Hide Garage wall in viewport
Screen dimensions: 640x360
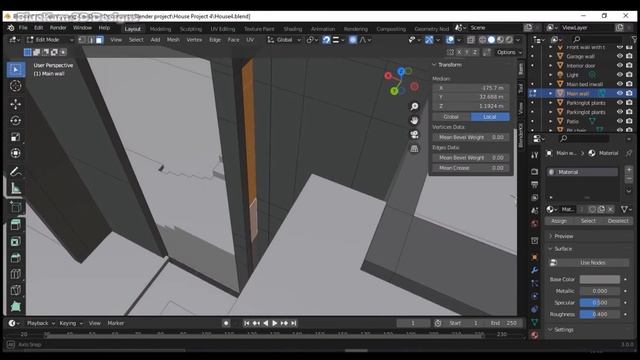click(620, 56)
